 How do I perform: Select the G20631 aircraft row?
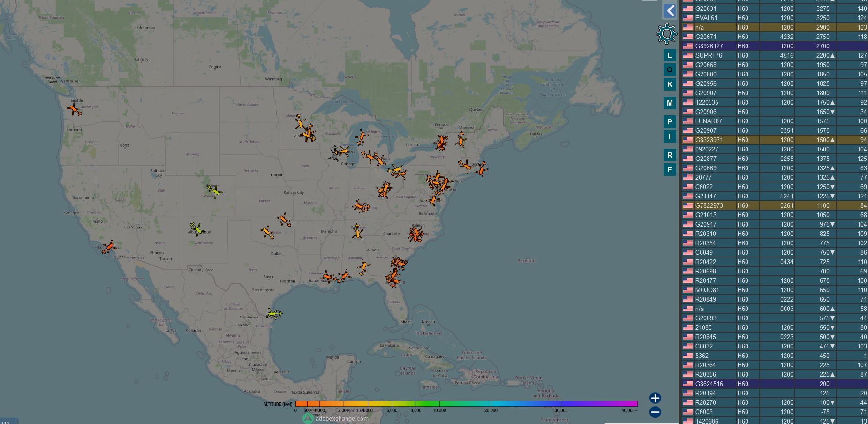(775, 8)
